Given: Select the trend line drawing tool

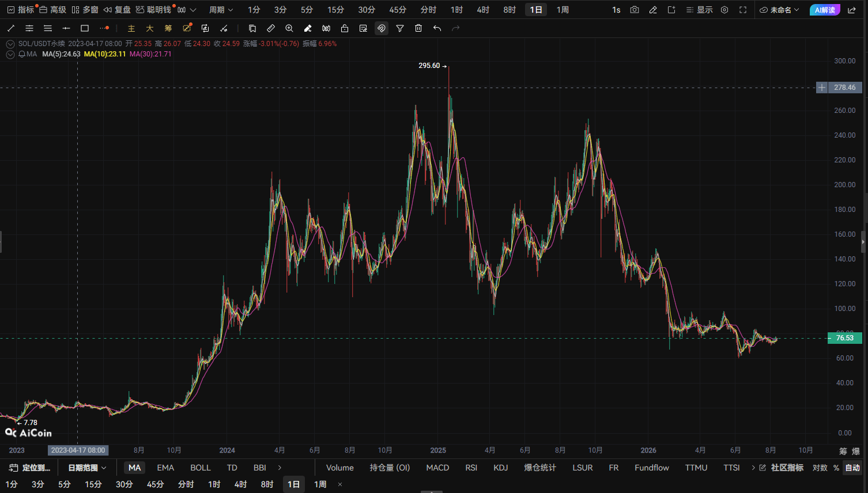Looking at the screenshot, I should (11, 28).
